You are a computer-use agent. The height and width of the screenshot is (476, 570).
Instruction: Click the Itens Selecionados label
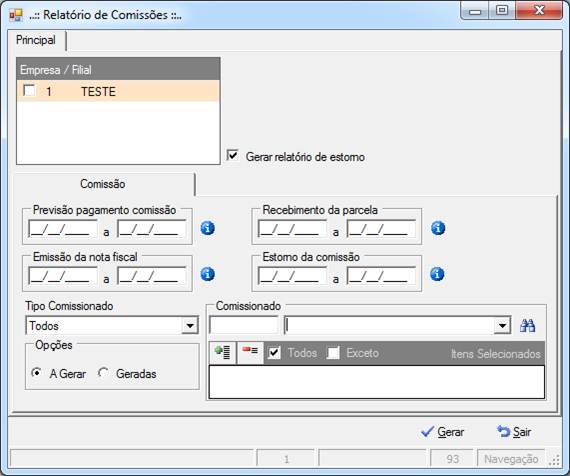coord(495,353)
